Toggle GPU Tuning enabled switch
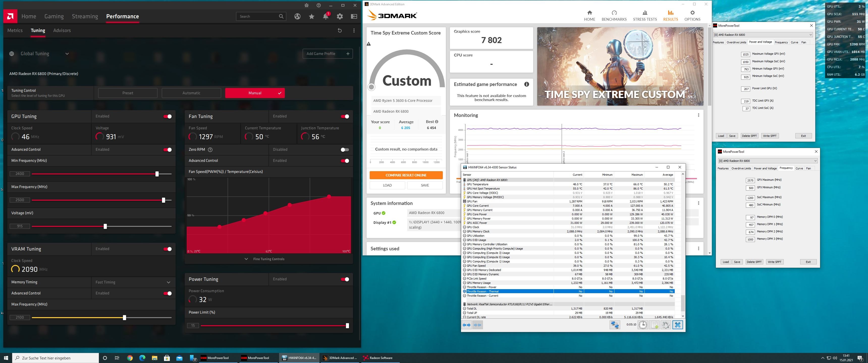 coord(168,116)
